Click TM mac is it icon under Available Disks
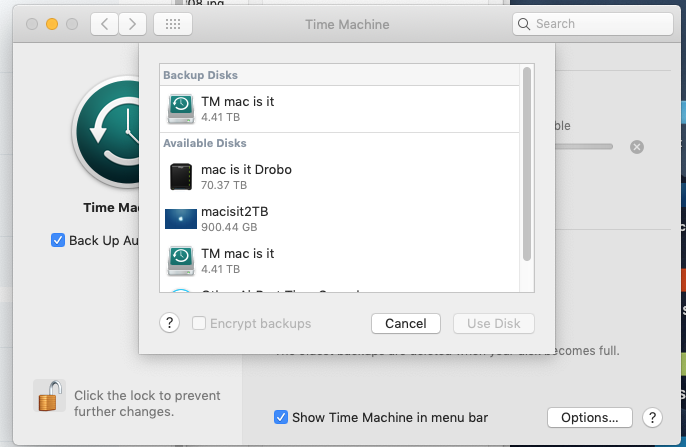The height and width of the screenshot is (447, 686). (x=181, y=261)
